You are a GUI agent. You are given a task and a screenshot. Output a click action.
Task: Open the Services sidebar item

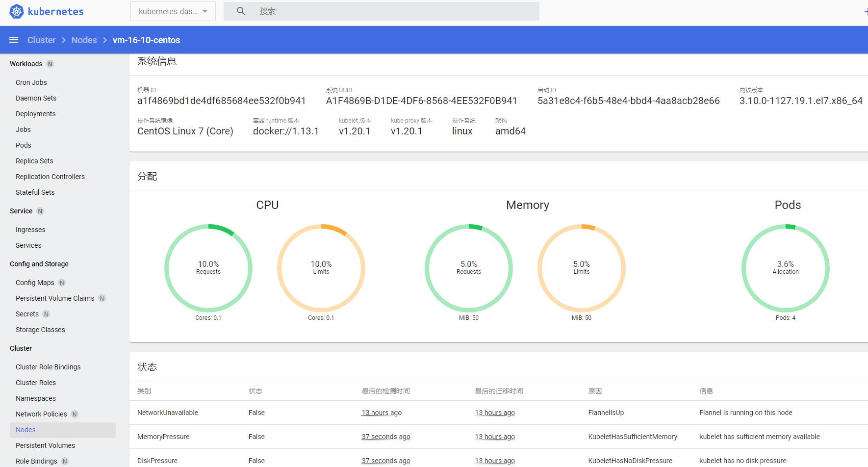pyautogui.click(x=28, y=245)
